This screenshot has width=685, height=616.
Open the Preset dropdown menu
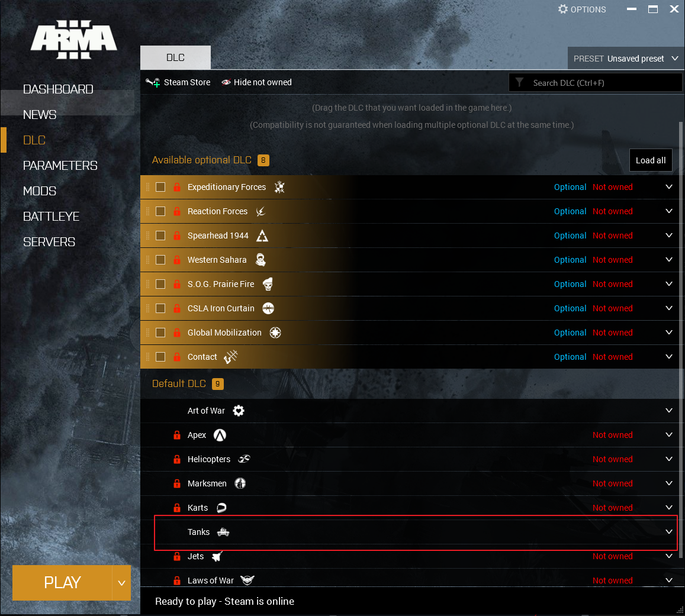[625, 59]
